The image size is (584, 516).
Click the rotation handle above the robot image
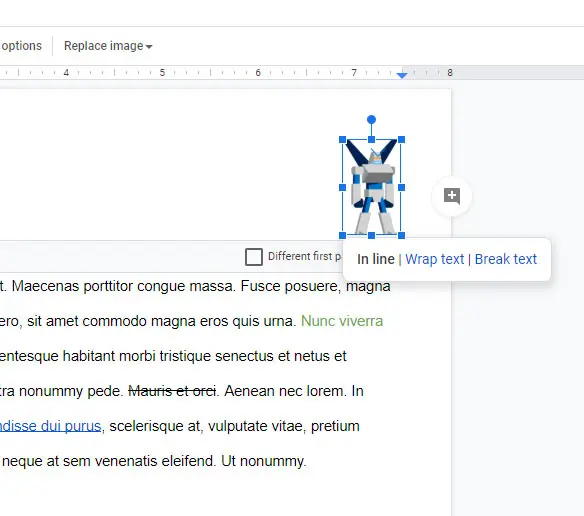371,120
